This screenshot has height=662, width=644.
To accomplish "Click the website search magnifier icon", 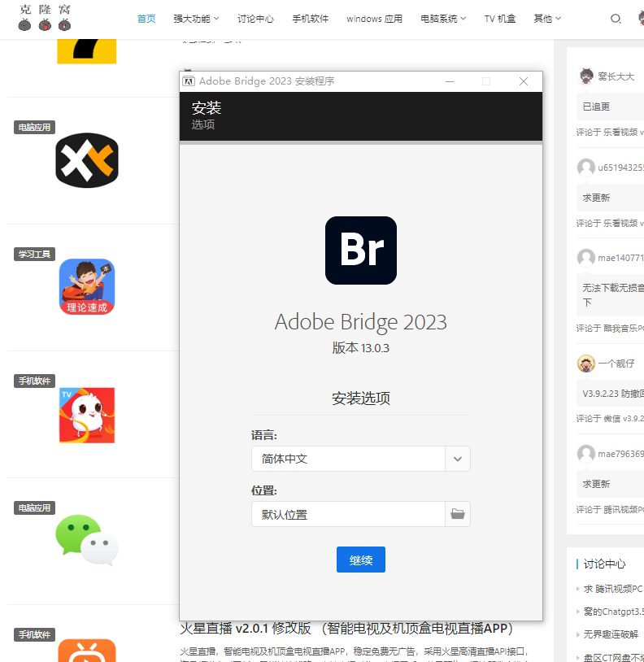I will (616, 19).
